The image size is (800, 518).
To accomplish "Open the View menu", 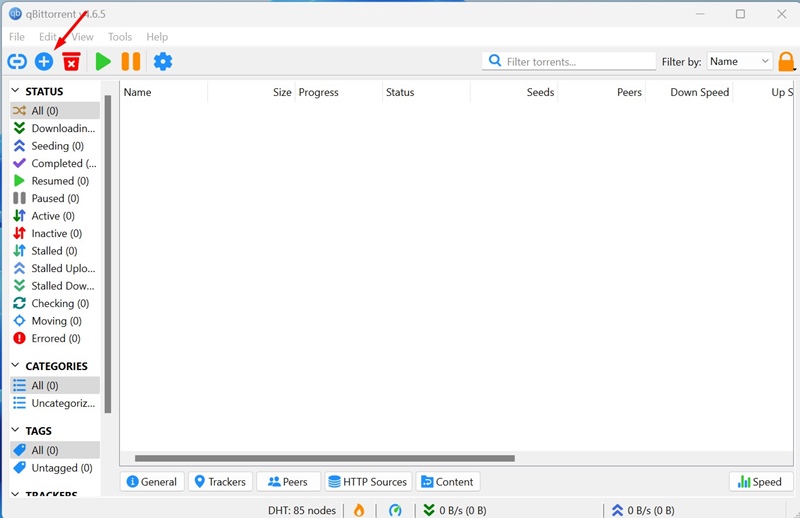I will click(x=83, y=37).
